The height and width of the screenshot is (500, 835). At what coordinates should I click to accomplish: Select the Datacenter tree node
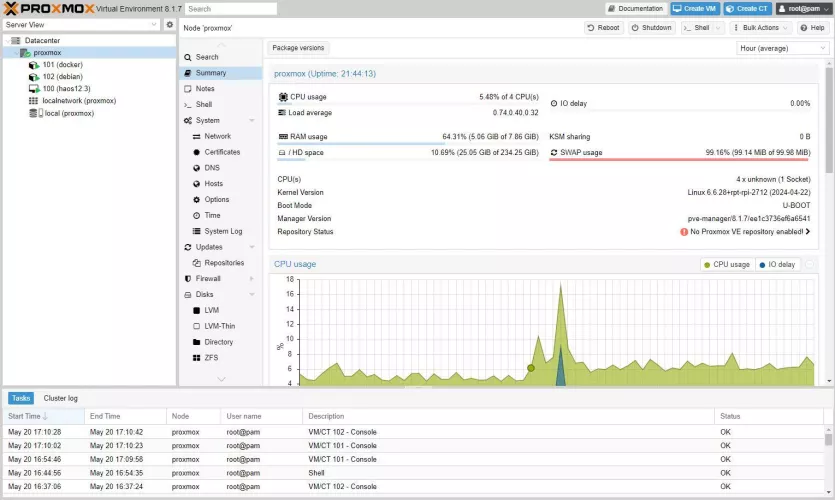(42, 40)
